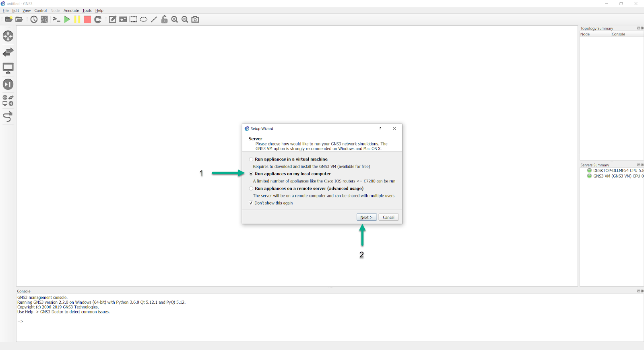Click the Console column header in Topology Summary
This screenshot has width=644, height=350.
627,34
